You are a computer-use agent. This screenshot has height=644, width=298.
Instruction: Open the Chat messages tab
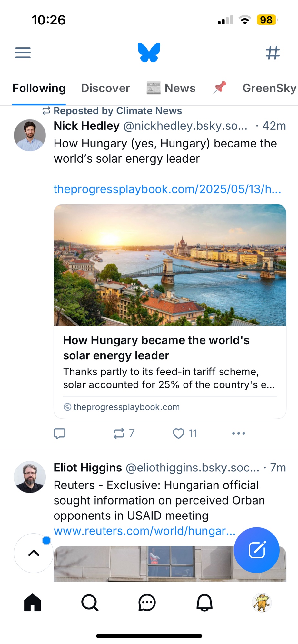[x=147, y=602]
